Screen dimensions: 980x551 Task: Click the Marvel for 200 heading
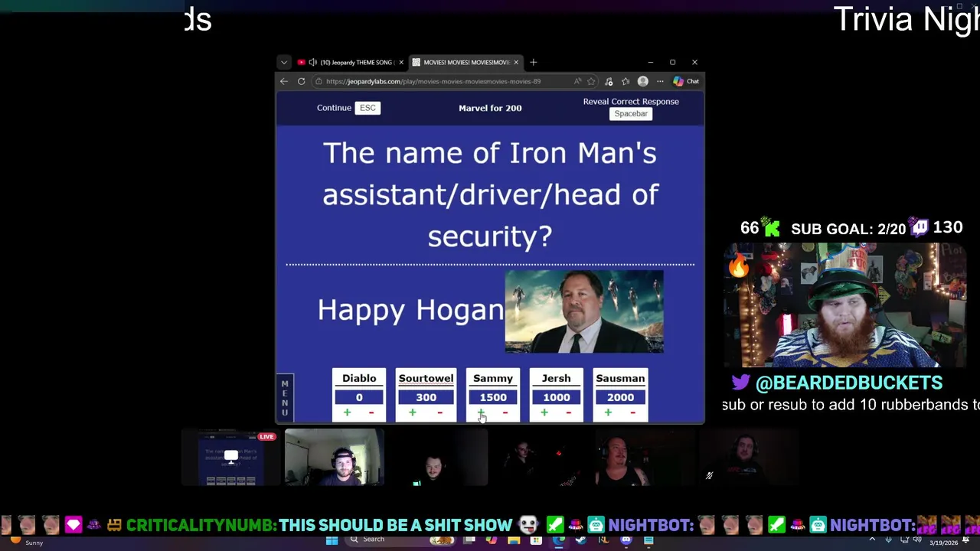(490, 108)
